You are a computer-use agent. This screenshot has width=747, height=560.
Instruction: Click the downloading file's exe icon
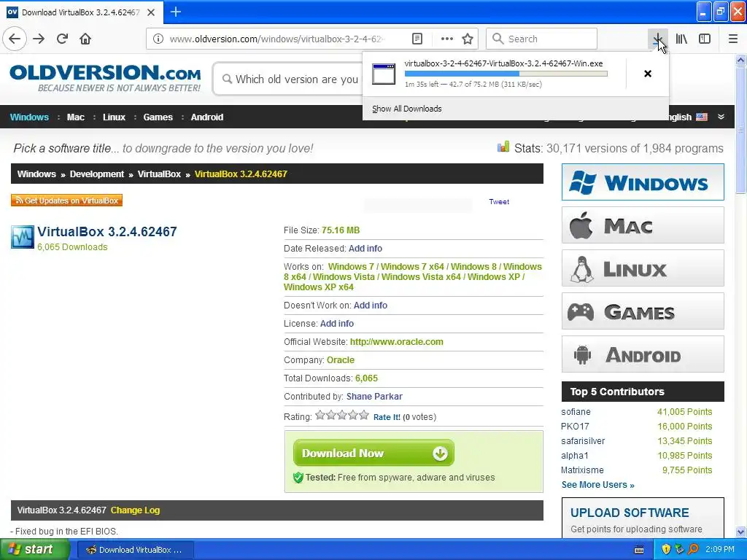click(x=384, y=74)
